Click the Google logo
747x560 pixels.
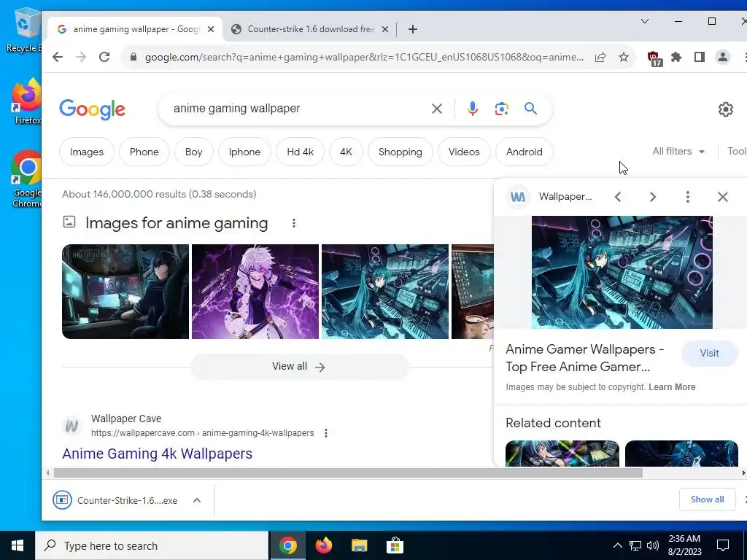coord(93,109)
